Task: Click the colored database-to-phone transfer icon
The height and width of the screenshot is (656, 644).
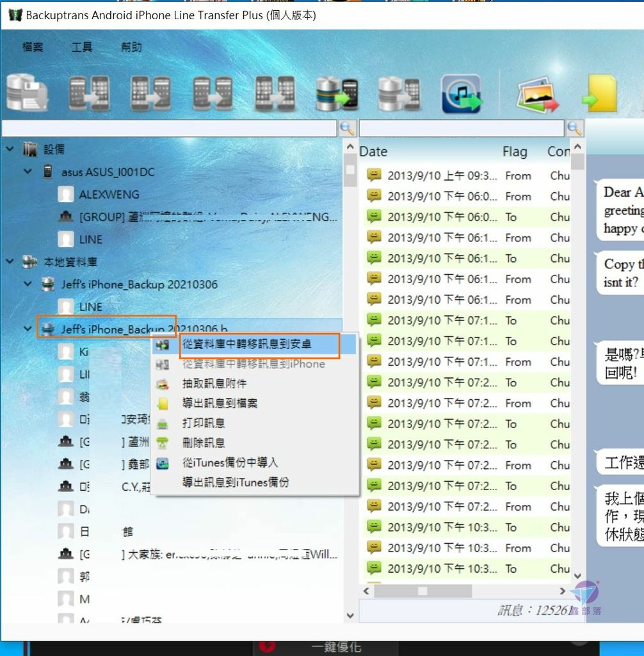Action: [337, 94]
